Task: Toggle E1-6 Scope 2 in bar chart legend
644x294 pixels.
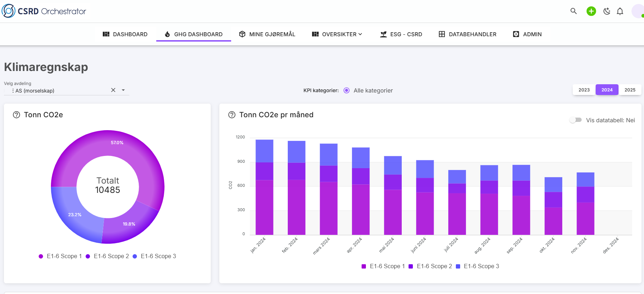Action: [430, 266]
